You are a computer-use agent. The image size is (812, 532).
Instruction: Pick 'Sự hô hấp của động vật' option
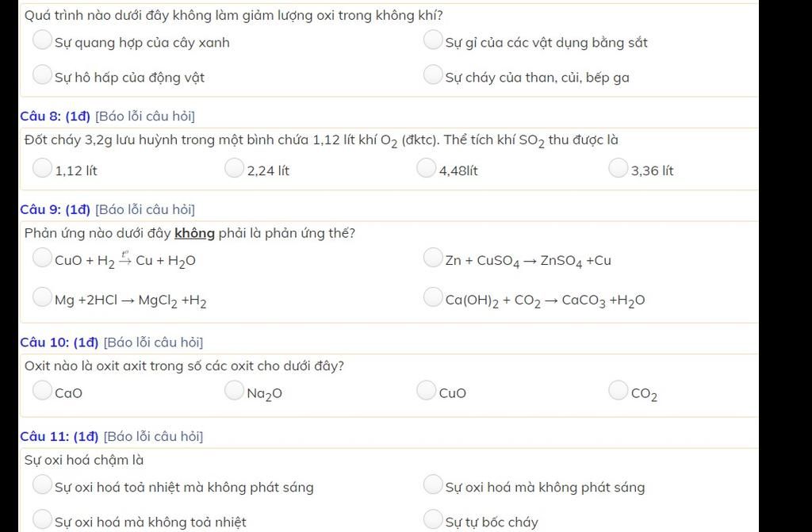click(43, 75)
